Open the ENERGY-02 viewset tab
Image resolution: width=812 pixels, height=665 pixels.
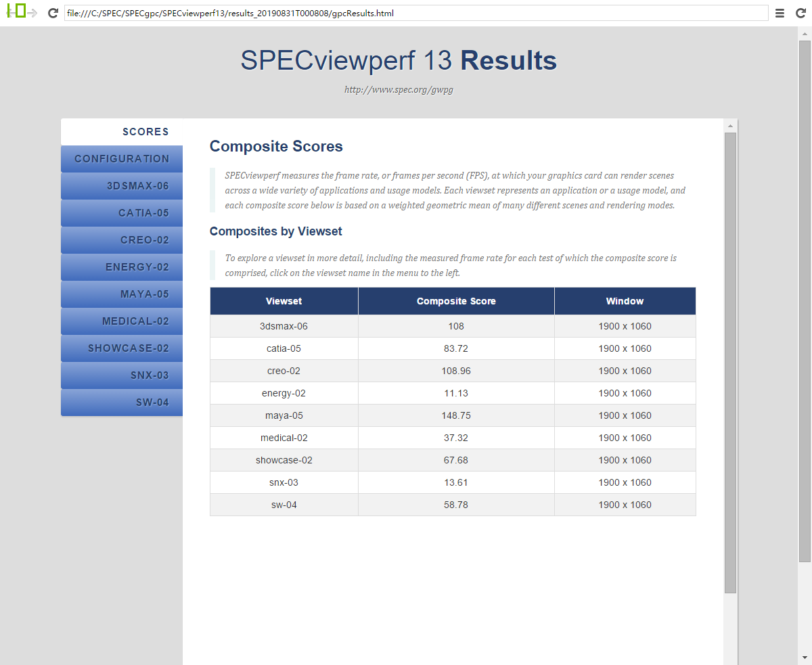coord(122,267)
